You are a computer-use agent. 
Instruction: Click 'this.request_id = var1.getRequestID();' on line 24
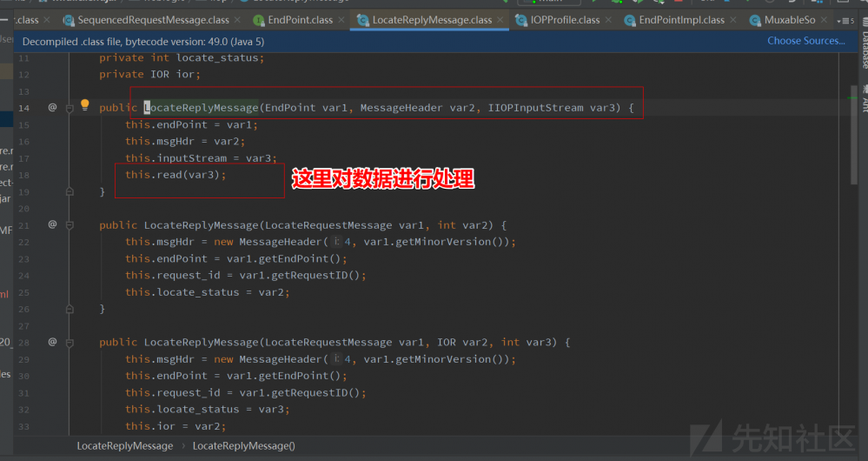pos(245,276)
